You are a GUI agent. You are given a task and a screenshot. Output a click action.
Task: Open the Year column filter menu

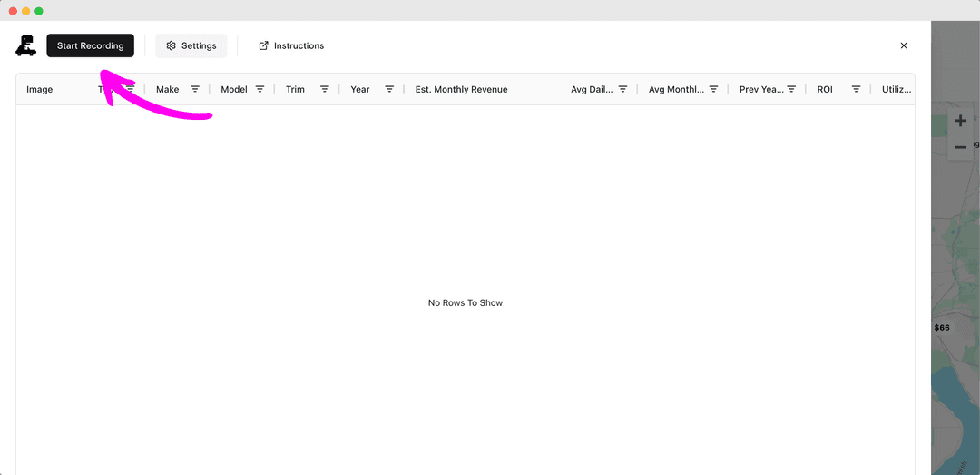389,89
